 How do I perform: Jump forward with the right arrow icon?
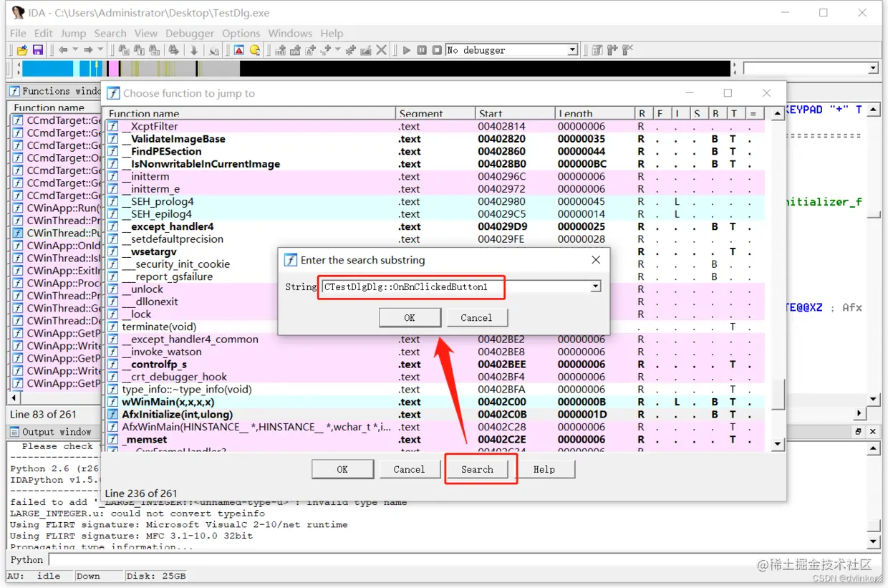click(88, 50)
